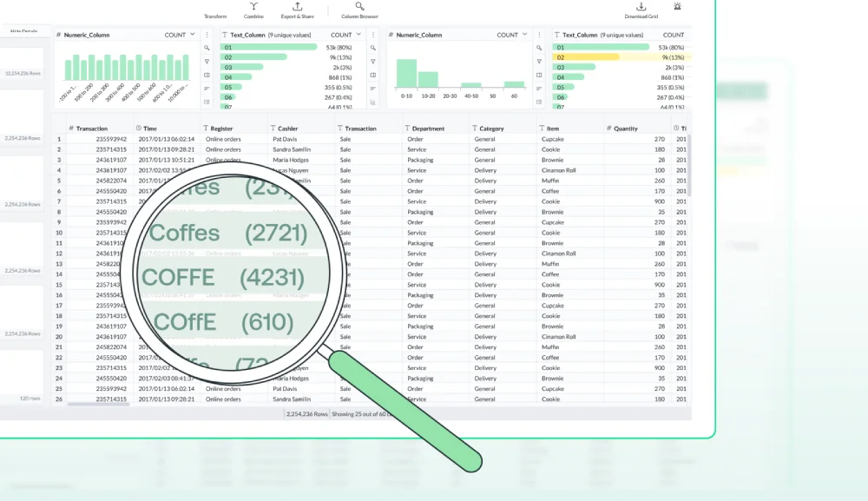Screen dimensions: 868x501
Task: Open three-dots menu left of first Text_Column
Action: [207, 35]
